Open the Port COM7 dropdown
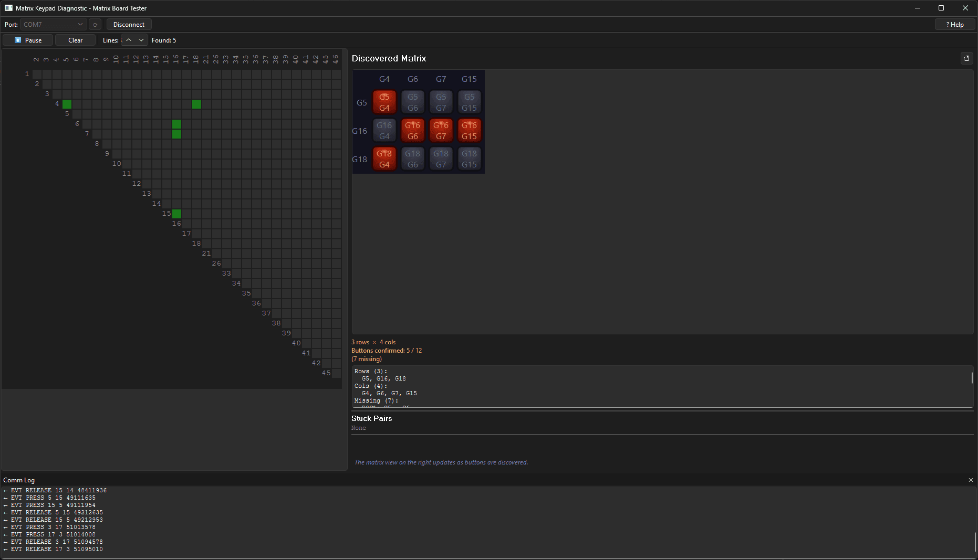The height and width of the screenshot is (560, 978). (x=53, y=25)
